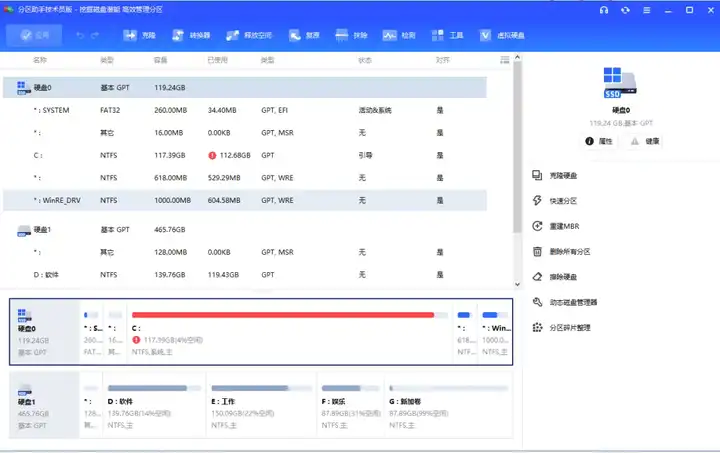Click the 健康 health button

pos(645,141)
